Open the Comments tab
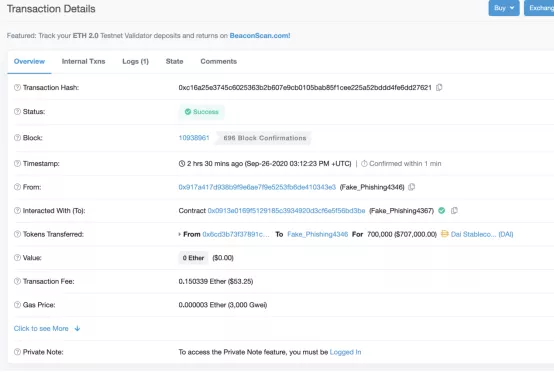554x372 pixels. click(x=218, y=61)
